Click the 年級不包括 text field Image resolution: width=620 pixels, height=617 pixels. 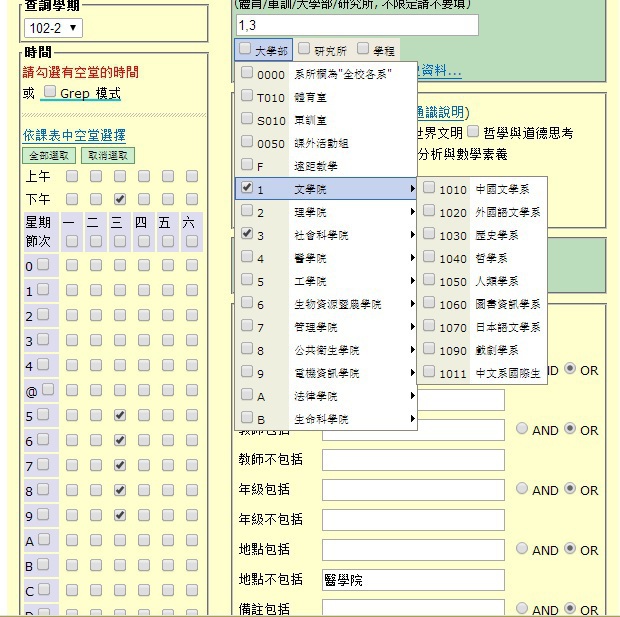tap(413, 520)
